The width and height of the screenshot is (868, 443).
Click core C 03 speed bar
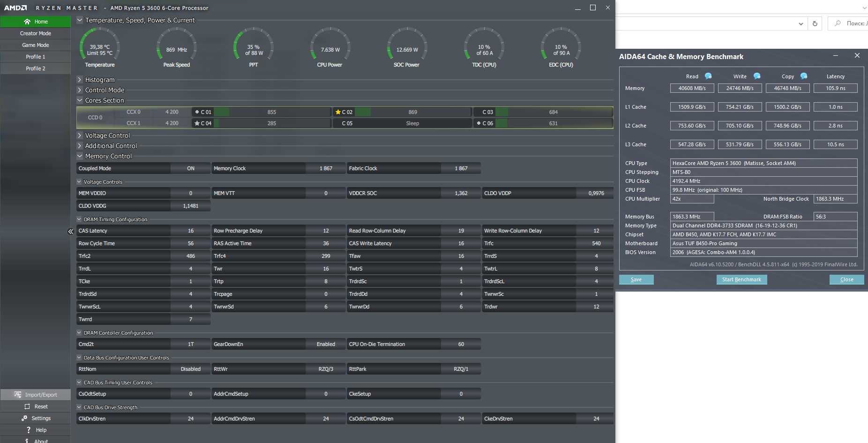pos(554,112)
